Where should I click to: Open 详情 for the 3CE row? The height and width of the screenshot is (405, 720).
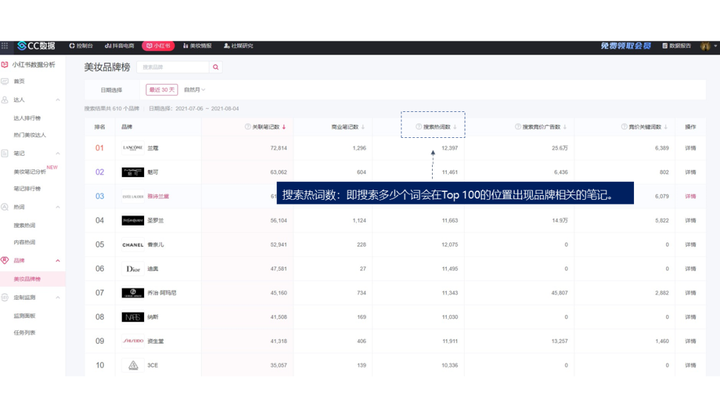(690, 366)
